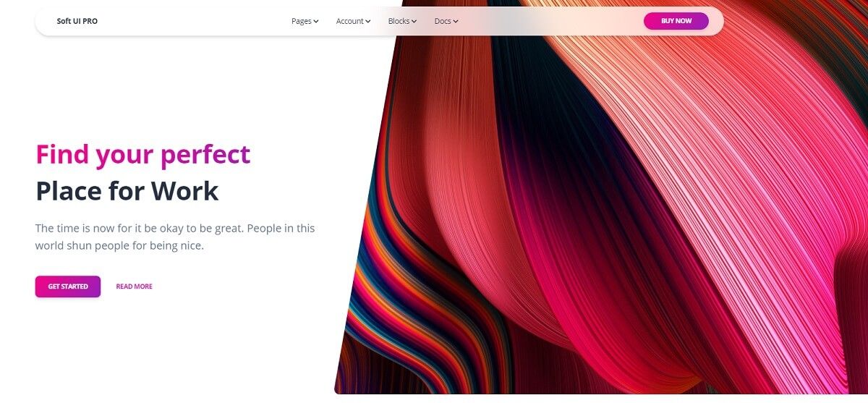Click the BUY NOW button
This screenshot has height=403, width=868.
(x=676, y=21)
